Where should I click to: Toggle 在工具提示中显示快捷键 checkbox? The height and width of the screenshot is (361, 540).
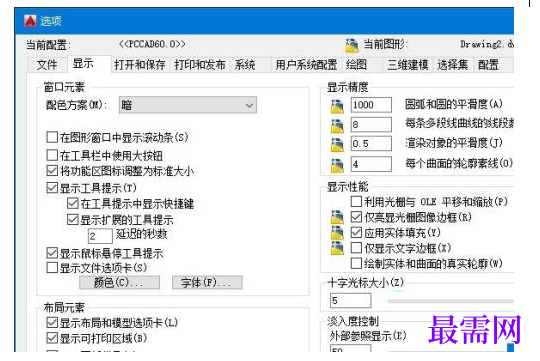pos(73,203)
